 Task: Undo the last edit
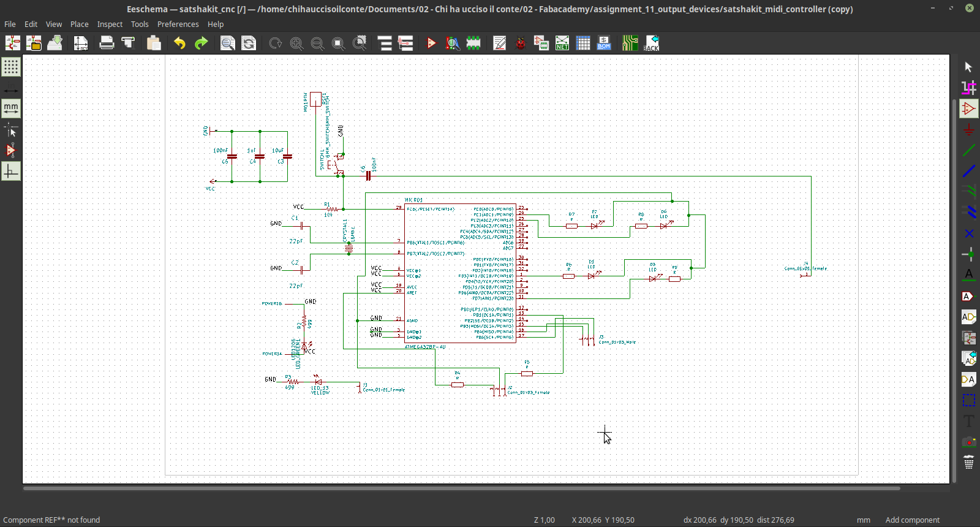tap(179, 43)
